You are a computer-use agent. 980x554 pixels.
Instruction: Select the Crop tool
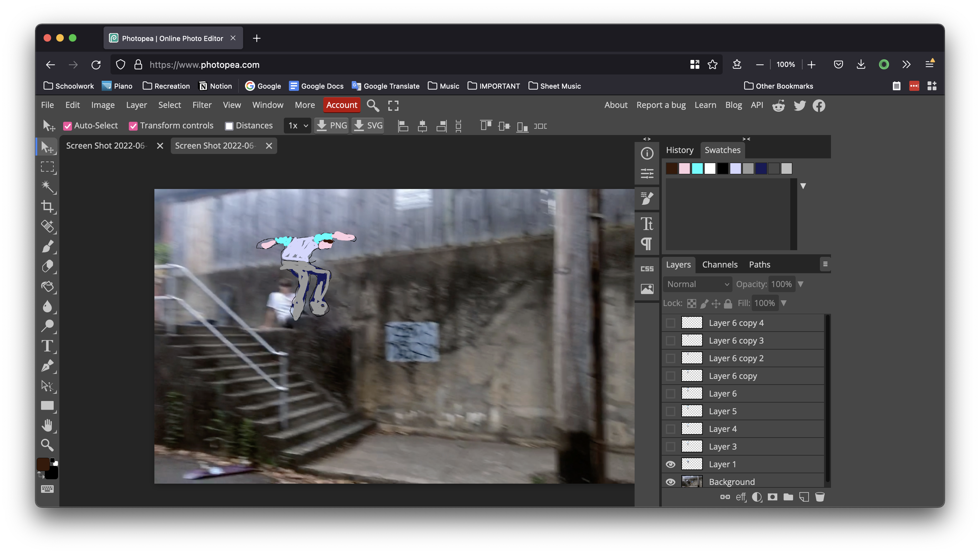(x=48, y=207)
